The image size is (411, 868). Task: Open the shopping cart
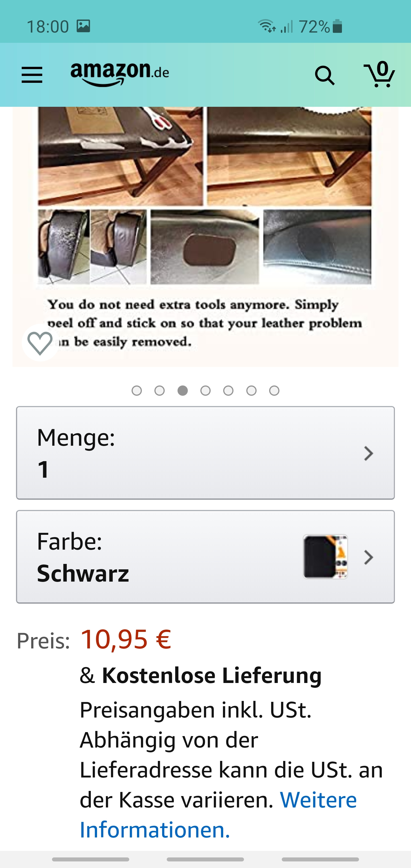pyautogui.click(x=379, y=75)
